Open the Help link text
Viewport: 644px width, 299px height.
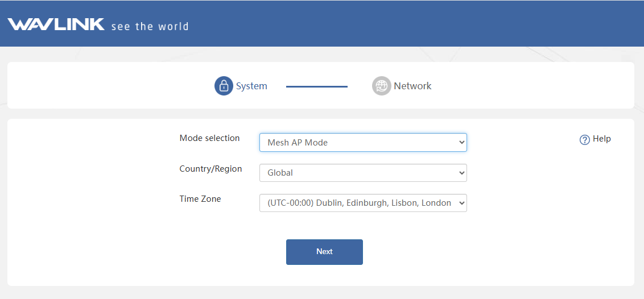602,139
